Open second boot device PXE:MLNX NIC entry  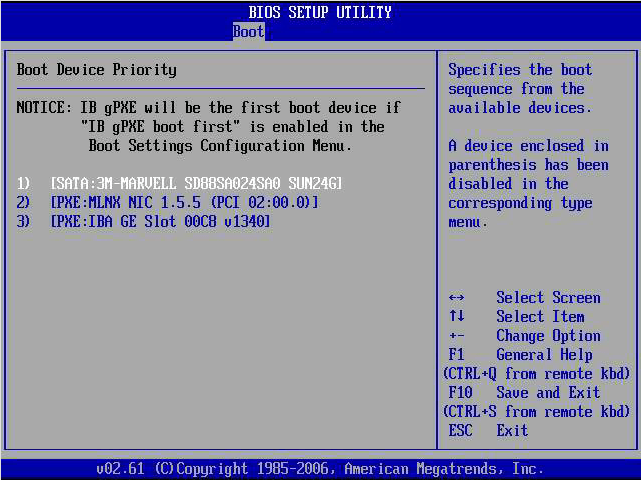[x=184, y=202]
